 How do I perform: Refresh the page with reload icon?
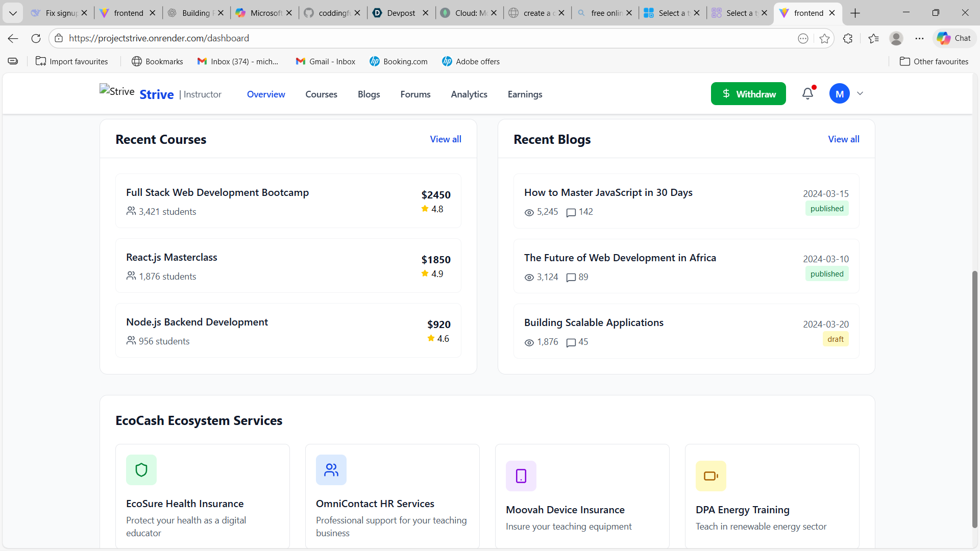pyautogui.click(x=36, y=38)
